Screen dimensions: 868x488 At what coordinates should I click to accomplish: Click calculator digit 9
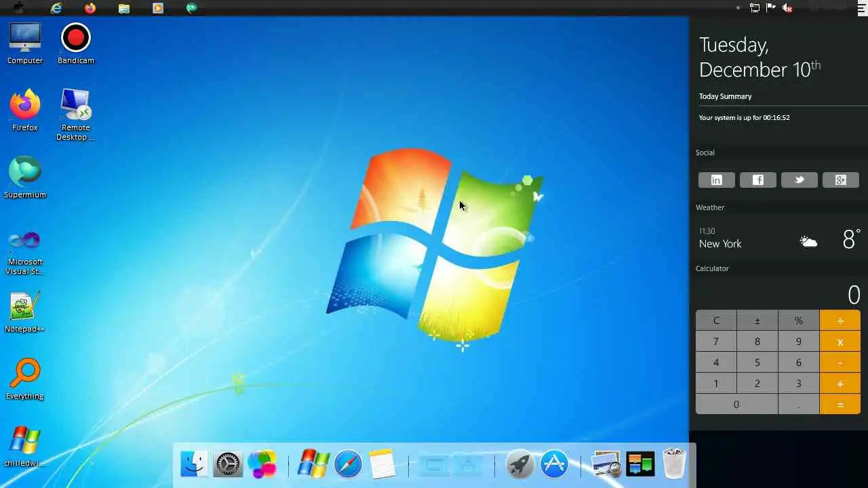pos(799,342)
